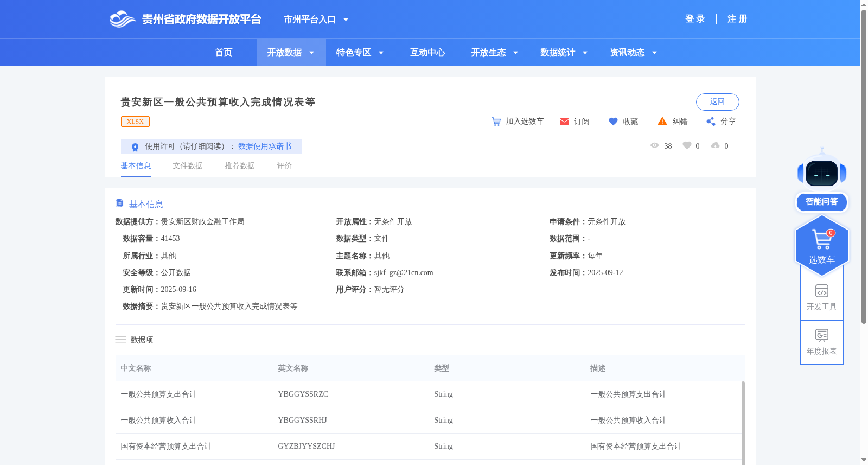Click the cloud download count icon
This screenshot has height=465, width=868.
(x=716, y=145)
